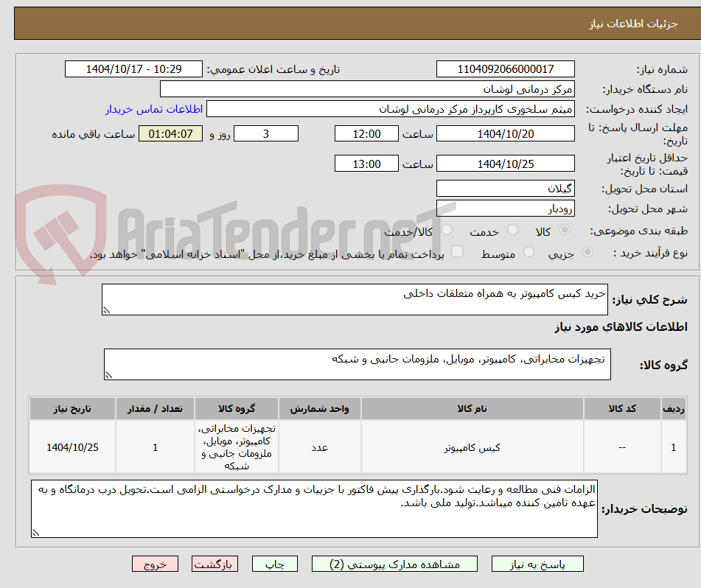Click the شرح کلی نیاز description textarea

[355, 299]
